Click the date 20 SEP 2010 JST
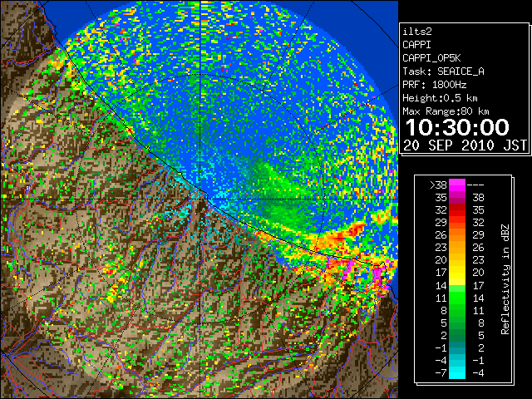532x399 pixels. pyautogui.click(x=465, y=145)
